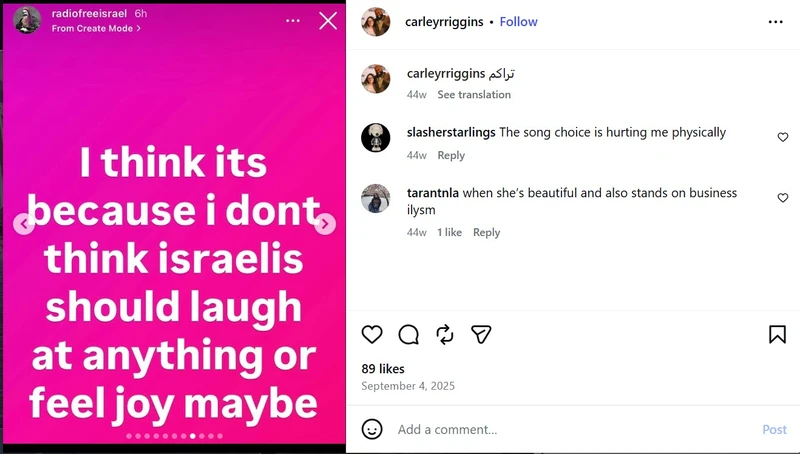Image resolution: width=800 pixels, height=454 pixels.
Task: Open post options three-dot menu
Action: coord(776,22)
